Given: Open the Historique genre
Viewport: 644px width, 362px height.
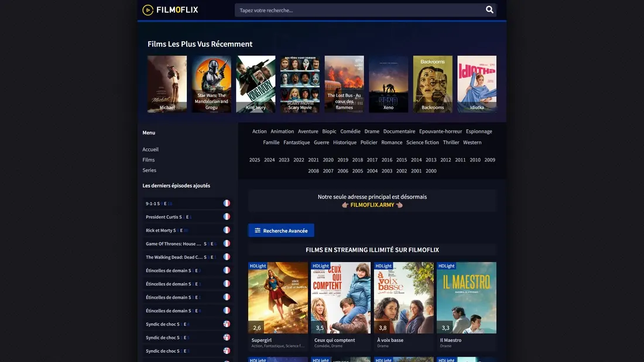Looking at the screenshot, I should (x=345, y=143).
